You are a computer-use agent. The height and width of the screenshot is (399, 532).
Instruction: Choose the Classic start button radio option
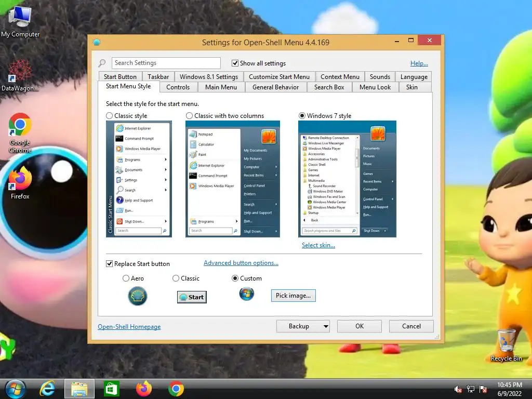176,278
